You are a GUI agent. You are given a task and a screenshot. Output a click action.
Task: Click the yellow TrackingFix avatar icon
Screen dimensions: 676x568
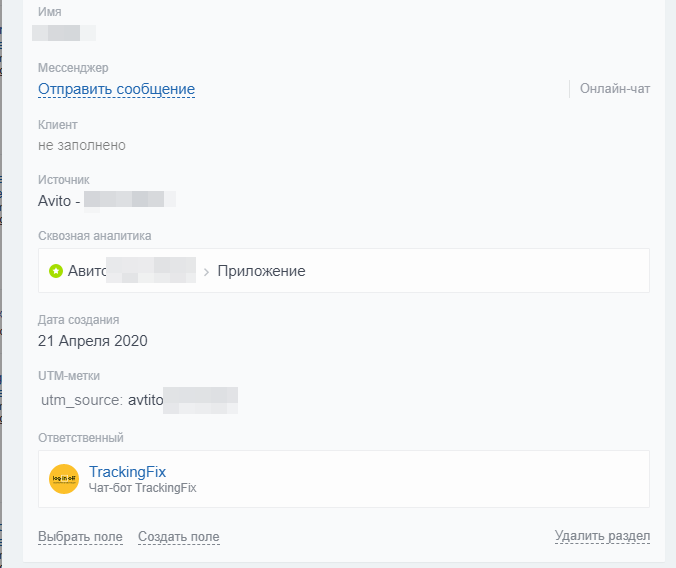tap(64, 479)
